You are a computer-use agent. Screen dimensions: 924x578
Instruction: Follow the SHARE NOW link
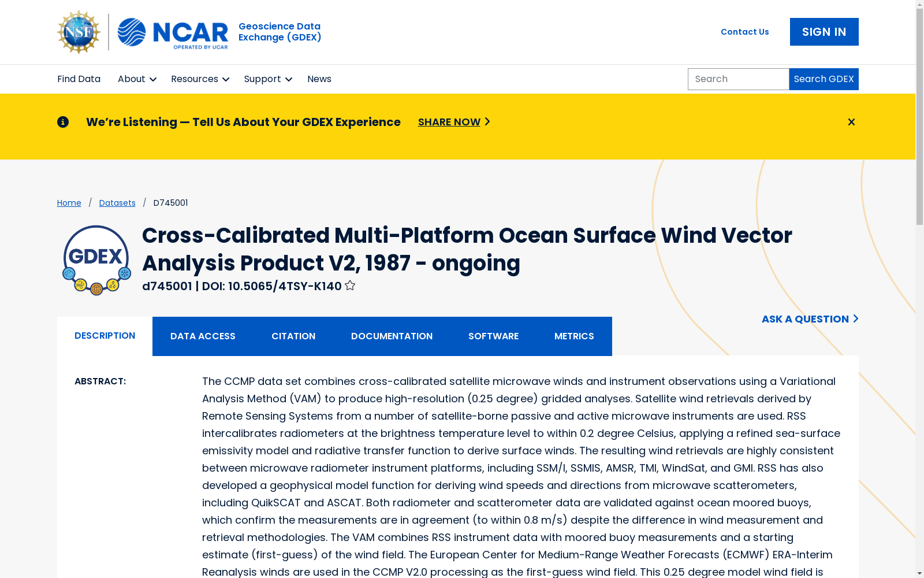pos(454,122)
